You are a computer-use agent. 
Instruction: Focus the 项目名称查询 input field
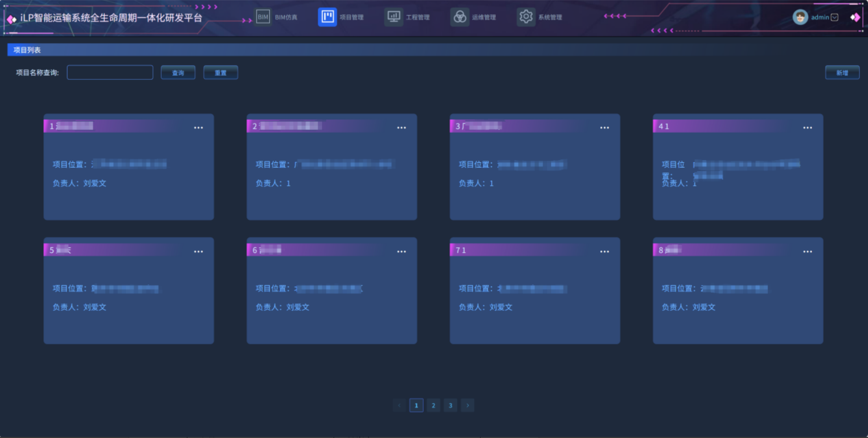coord(110,72)
